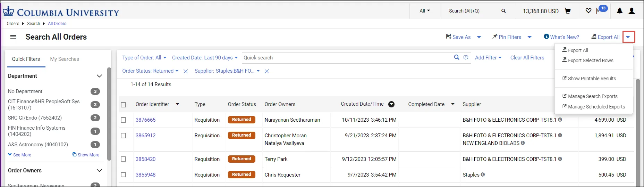Screen dimensions: 644x187
Task: Choose Export All from the dropdown menu
Action: (575, 50)
